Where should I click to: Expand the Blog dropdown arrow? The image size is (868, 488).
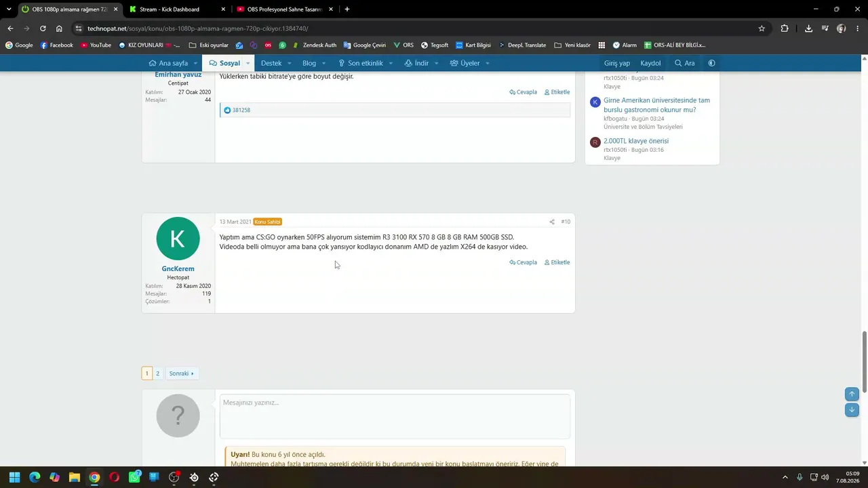coord(324,63)
